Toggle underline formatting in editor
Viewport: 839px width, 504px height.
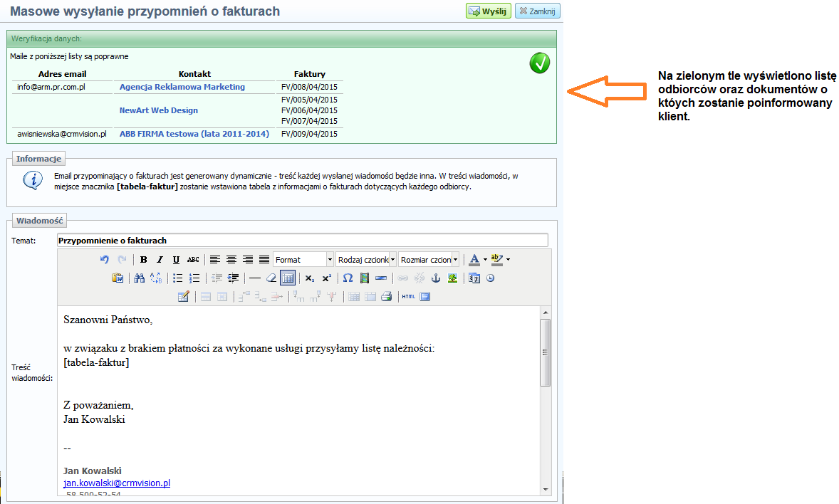(176, 260)
